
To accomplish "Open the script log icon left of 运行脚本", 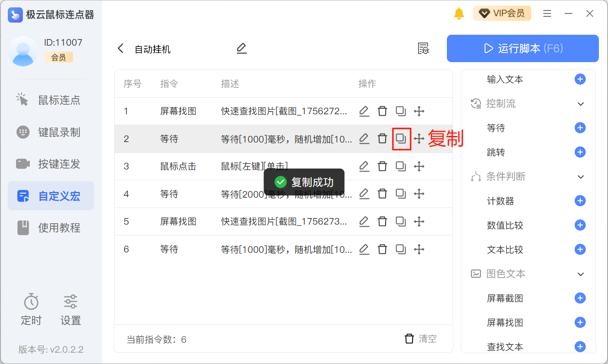I will tap(423, 49).
